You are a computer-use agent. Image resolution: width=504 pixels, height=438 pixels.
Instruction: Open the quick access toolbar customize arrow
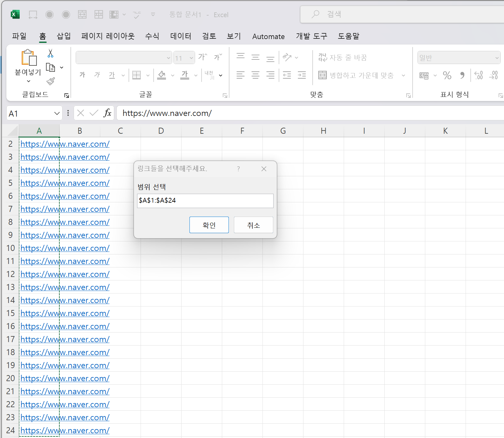pos(153,15)
